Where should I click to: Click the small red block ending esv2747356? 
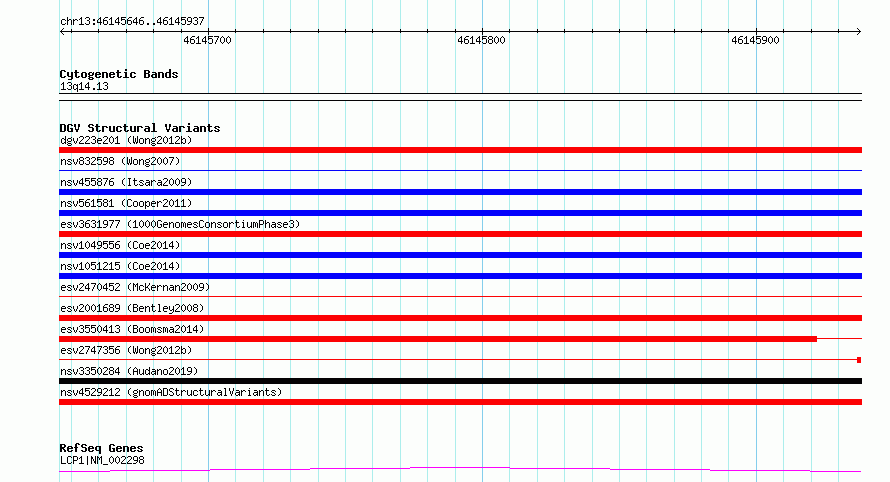tap(859, 360)
